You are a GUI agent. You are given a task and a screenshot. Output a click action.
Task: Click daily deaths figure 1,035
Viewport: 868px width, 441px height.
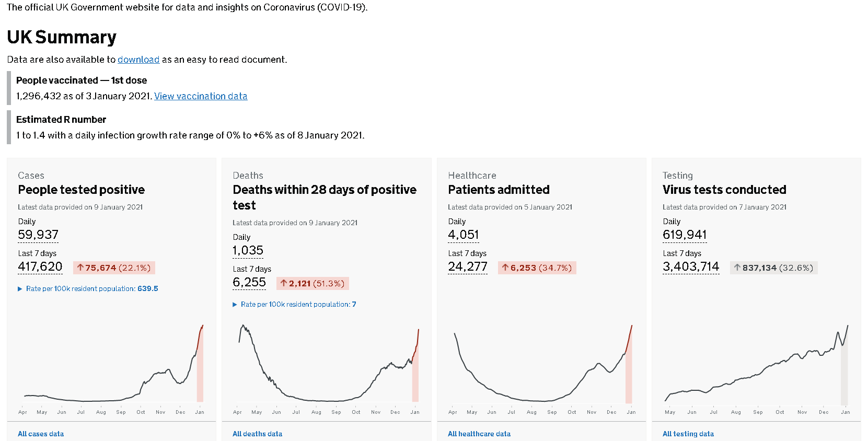pos(248,250)
